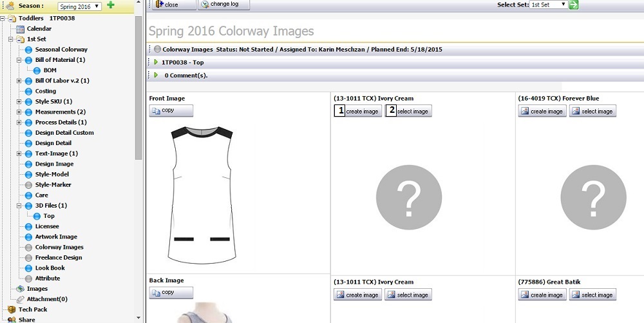Click the calendar icon beside Calendar
The height and width of the screenshot is (323, 644).
[20, 29]
